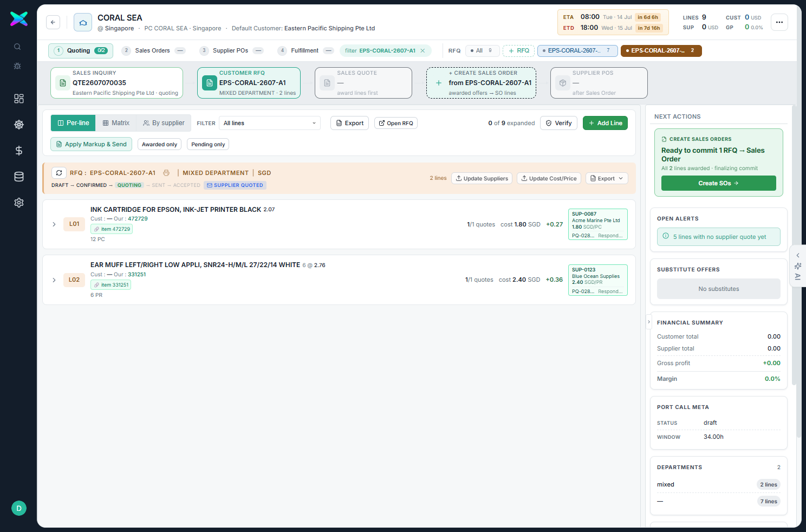Open the database icon in sidebar
The image size is (806, 532).
(19, 177)
